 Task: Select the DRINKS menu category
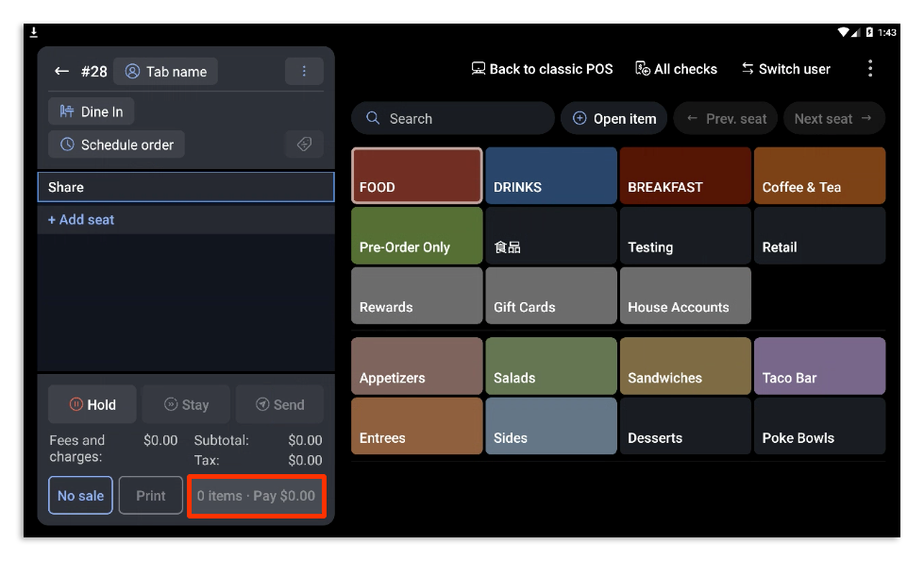pos(551,176)
